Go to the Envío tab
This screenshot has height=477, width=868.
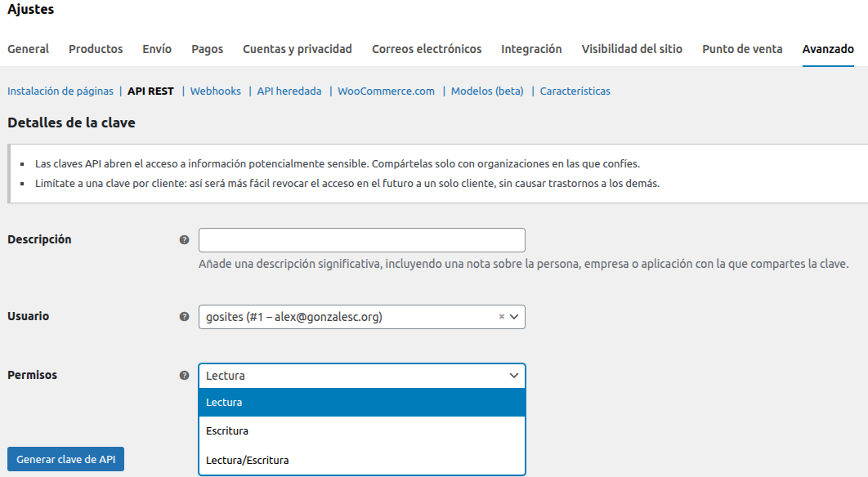(x=157, y=49)
